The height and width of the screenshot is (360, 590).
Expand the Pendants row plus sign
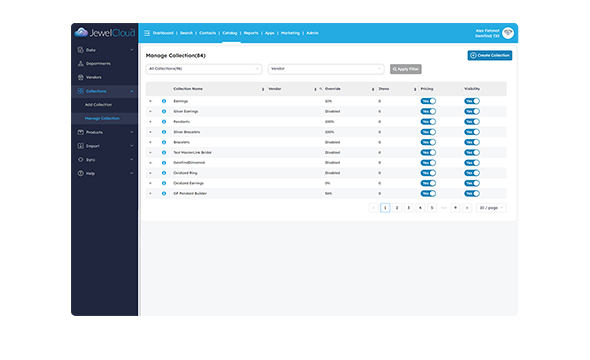[150, 122]
